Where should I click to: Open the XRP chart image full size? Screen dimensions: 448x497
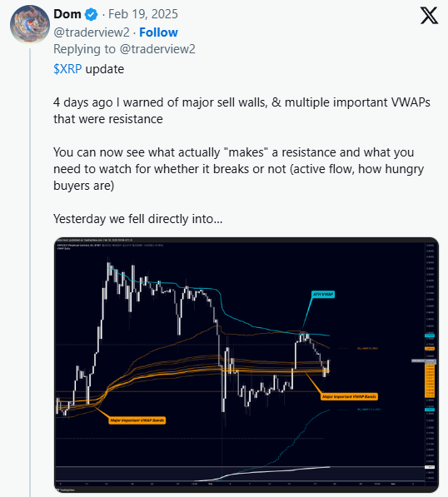tap(246, 365)
